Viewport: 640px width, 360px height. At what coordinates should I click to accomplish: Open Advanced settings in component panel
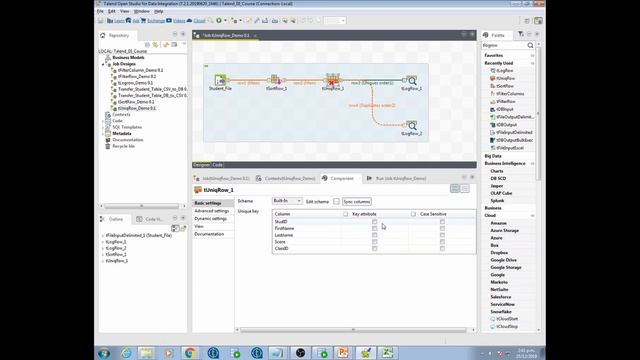pyautogui.click(x=211, y=211)
